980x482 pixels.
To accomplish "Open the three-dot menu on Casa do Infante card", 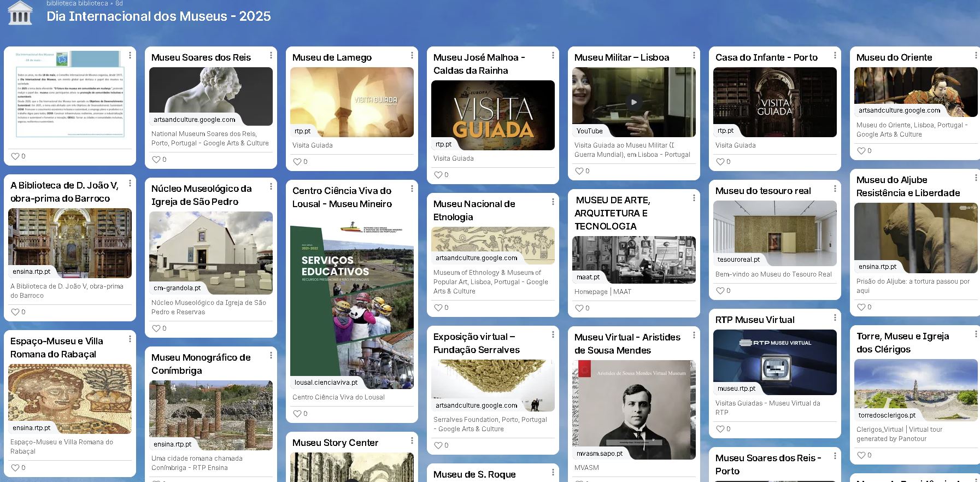I will coord(835,55).
